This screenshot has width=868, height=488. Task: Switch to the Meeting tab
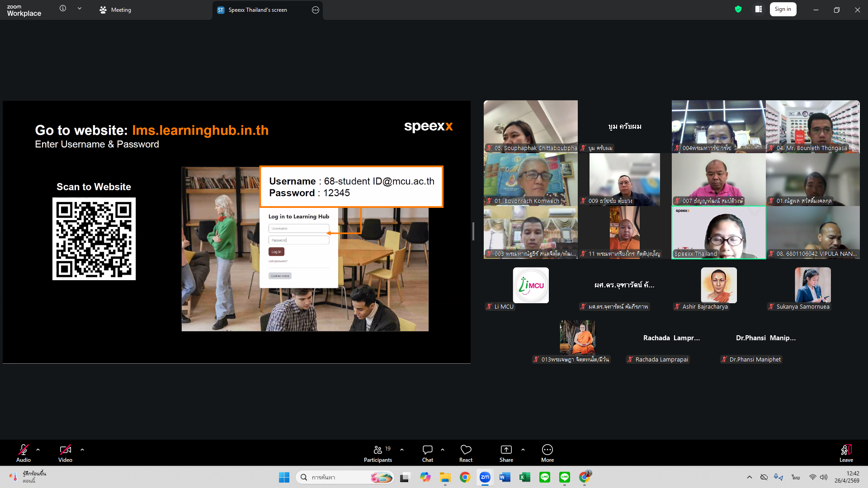point(116,10)
